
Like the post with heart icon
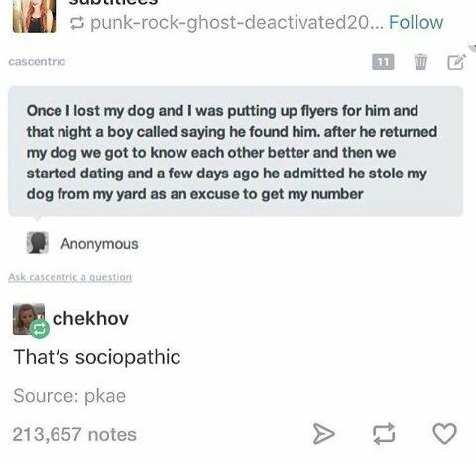445,433
